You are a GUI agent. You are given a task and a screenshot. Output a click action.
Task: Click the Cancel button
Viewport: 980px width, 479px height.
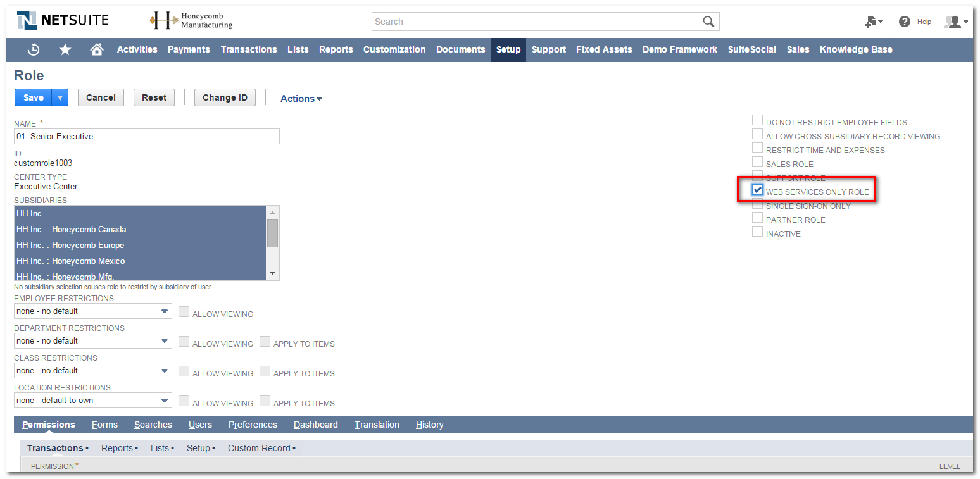(101, 97)
